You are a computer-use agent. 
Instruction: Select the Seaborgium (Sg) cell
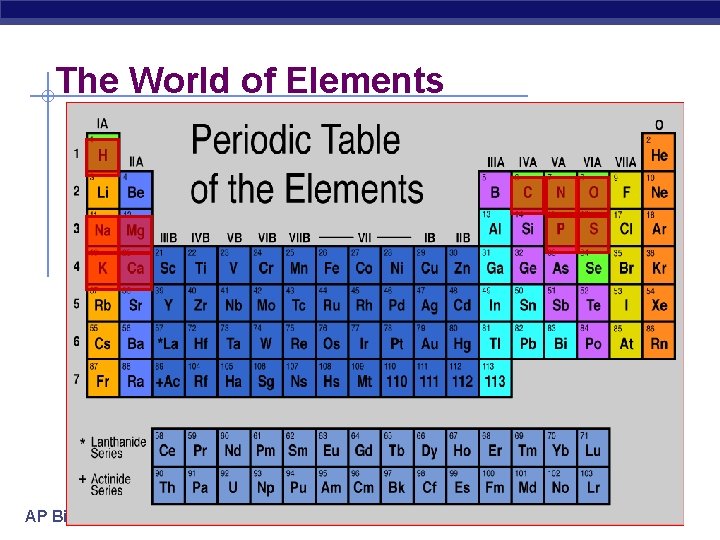tap(266, 378)
